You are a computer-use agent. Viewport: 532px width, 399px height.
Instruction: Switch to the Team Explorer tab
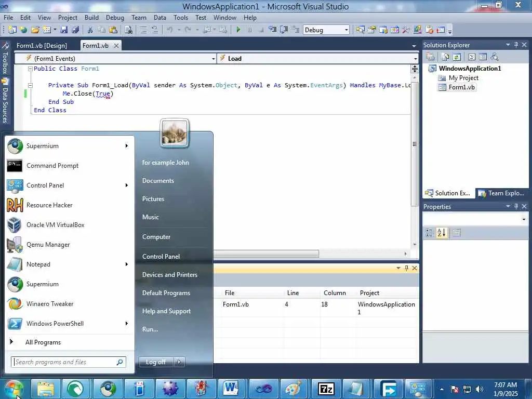point(502,193)
